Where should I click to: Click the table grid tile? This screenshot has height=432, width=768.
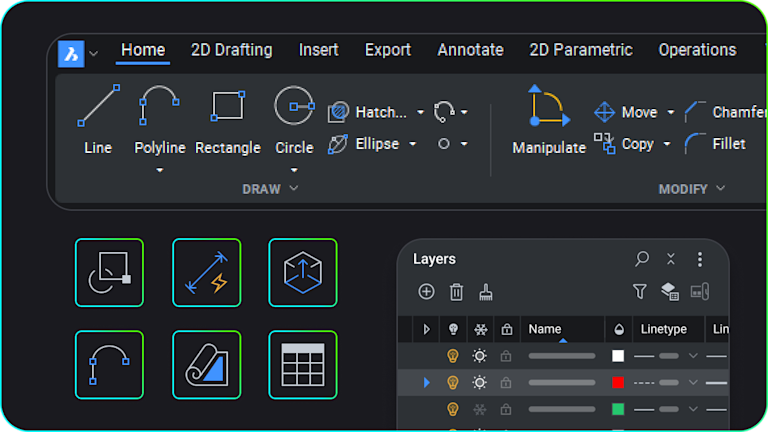coord(303,365)
